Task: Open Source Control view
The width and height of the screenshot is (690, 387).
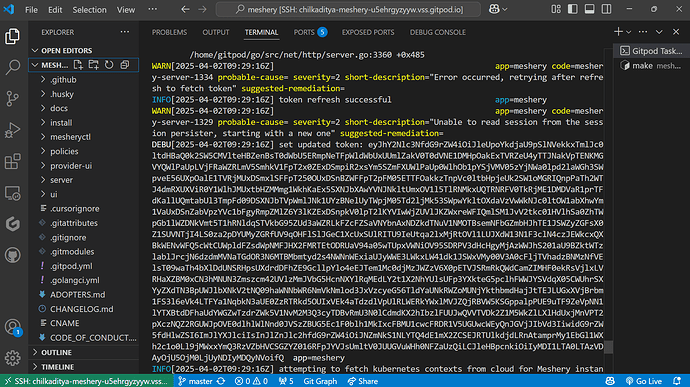Action: tap(13, 98)
